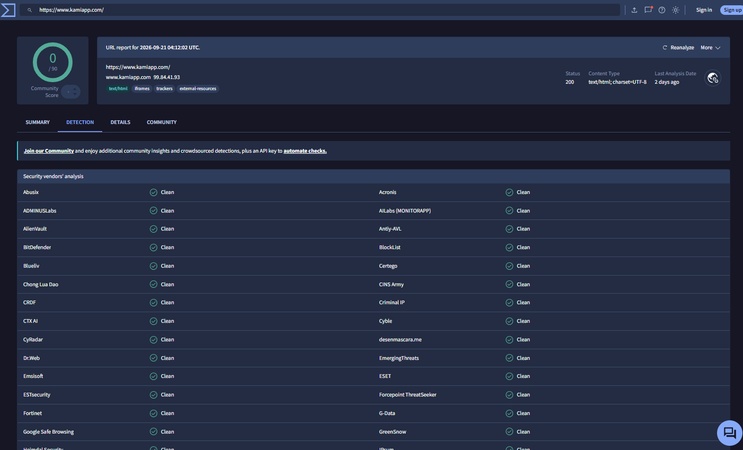This screenshot has width=743, height=450.
Task: Click the detection score circle 0/90
Action: tap(53, 62)
